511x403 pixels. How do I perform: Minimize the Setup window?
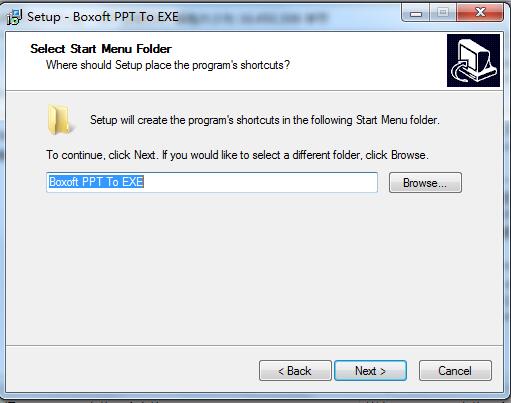click(416, 14)
